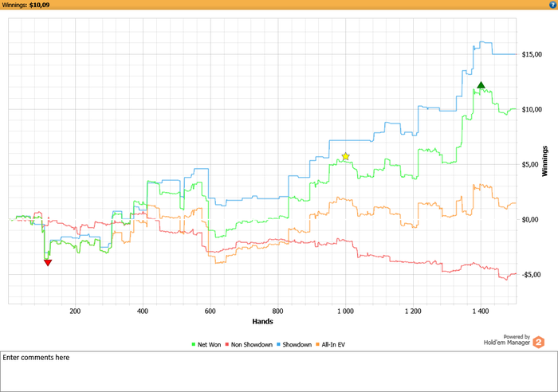Screen dimensions: 558x392
Task: Open the Powered by Hold'em Manager link
Action: pos(507,339)
